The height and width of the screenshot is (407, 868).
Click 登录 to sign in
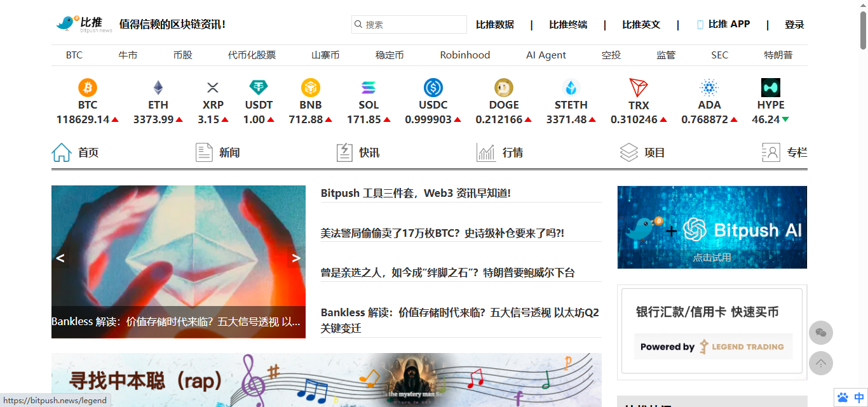[x=794, y=25]
